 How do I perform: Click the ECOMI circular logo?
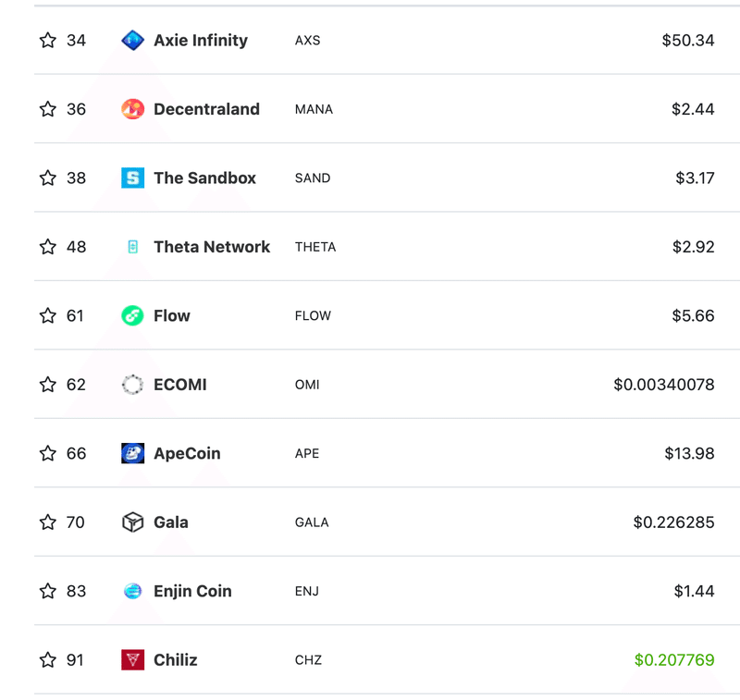tap(132, 385)
